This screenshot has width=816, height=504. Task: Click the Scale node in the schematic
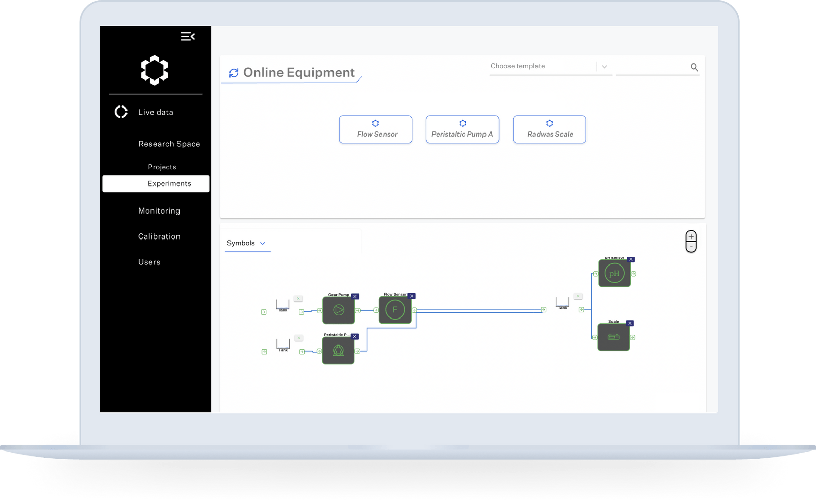614,337
